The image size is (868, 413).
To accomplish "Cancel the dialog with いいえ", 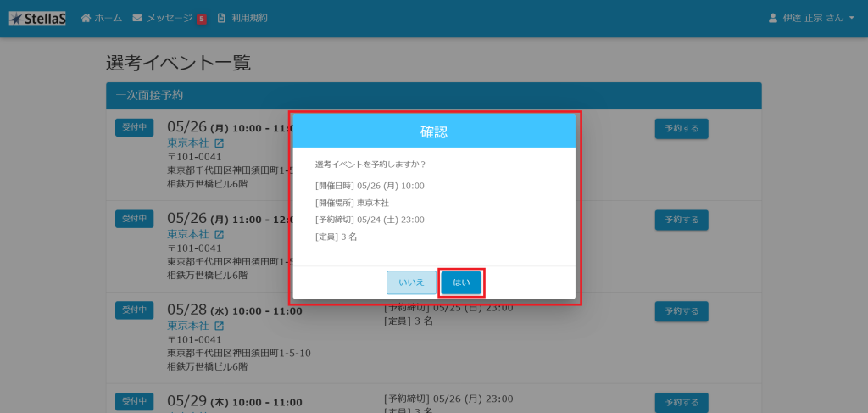I will [x=411, y=282].
